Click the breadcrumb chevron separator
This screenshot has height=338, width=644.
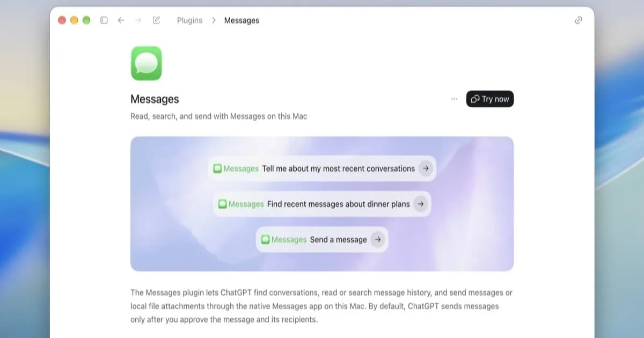pyautogui.click(x=214, y=20)
